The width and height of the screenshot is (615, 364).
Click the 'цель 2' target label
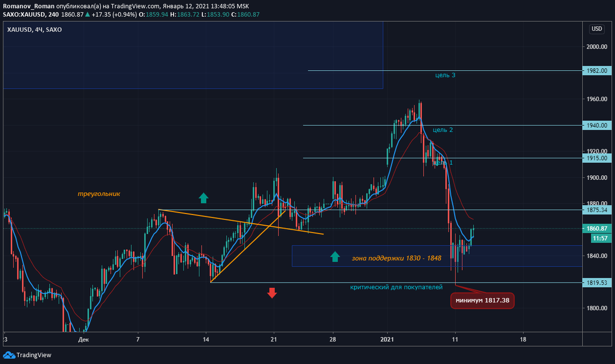[x=443, y=130]
